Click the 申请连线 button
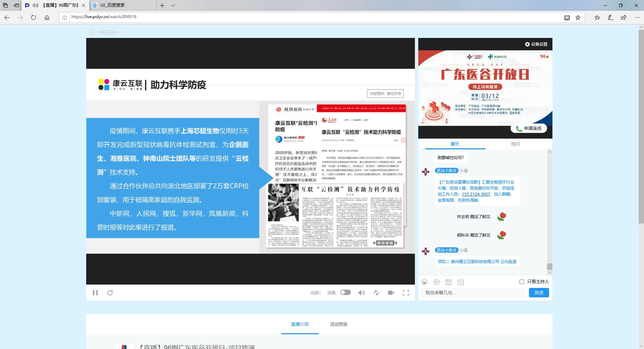This screenshot has width=644, height=349. (529, 128)
